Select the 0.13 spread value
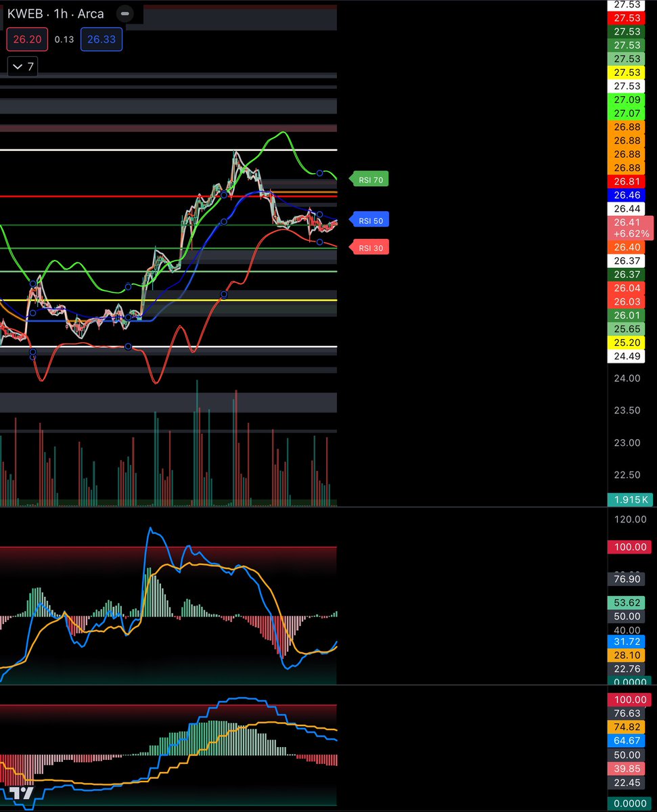The height and width of the screenshot is (812, 657). tap(64, 39)
